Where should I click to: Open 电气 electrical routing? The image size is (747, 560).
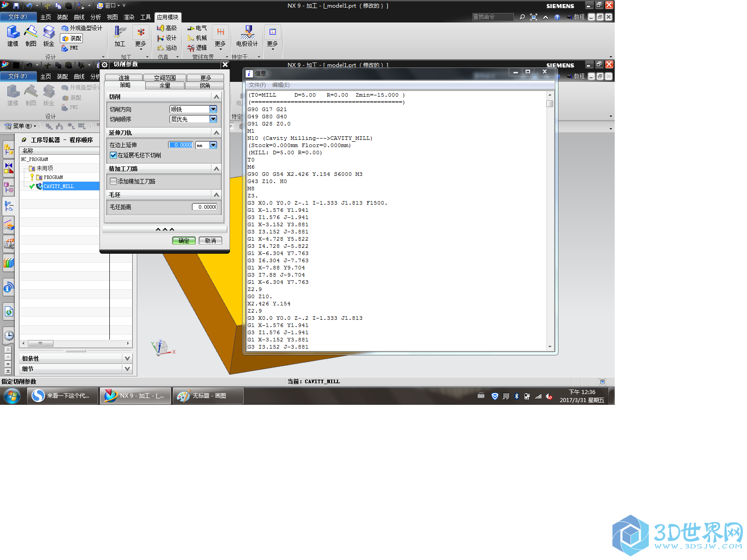[x=197, y=28]
